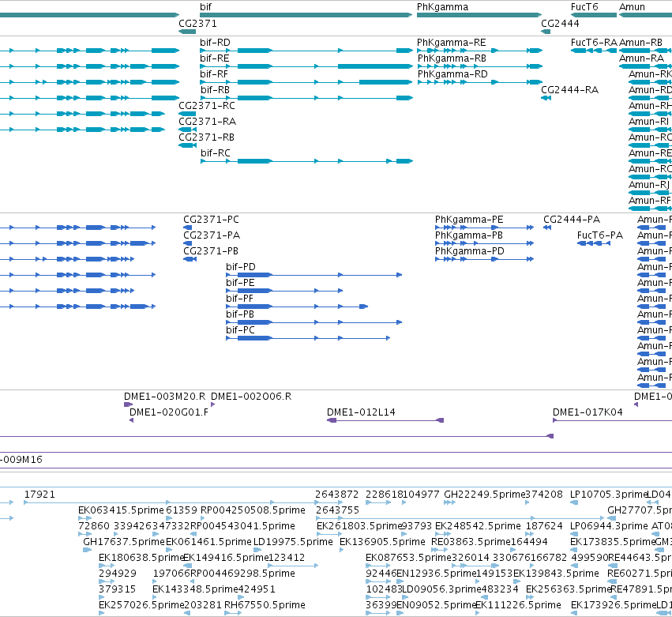Select the PhKgamma-RD transcript label

point(452,74)
